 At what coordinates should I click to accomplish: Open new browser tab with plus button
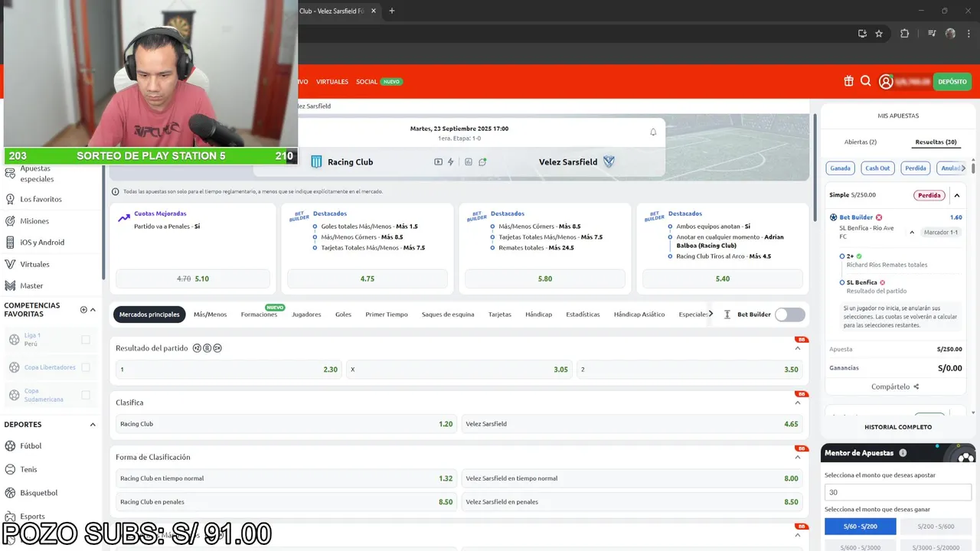point(392,11)
